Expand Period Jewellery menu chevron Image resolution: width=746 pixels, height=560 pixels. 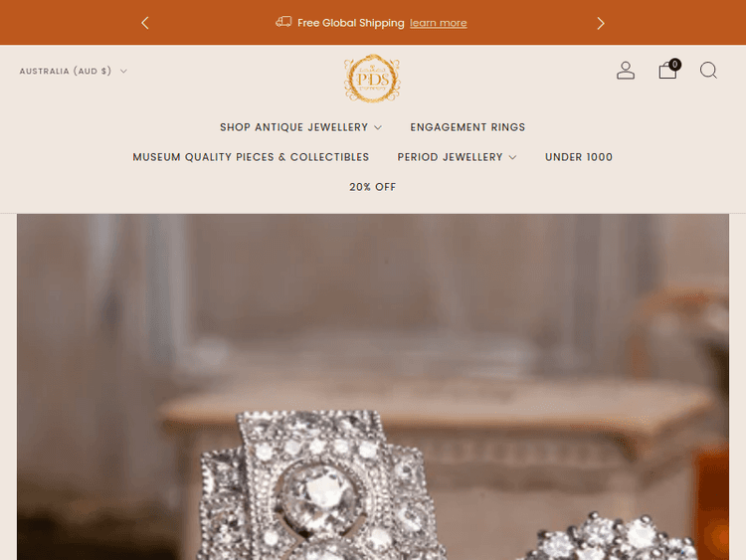coord(512,157)
